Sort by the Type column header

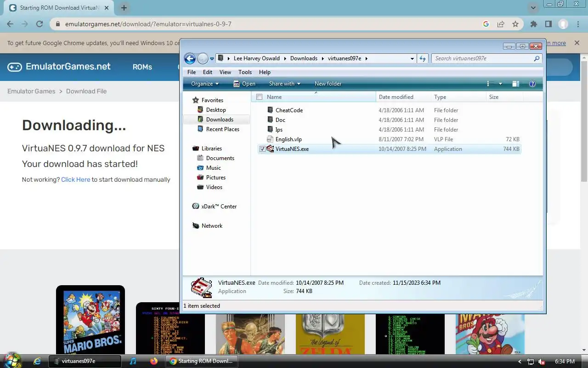(x=458, y=97)
